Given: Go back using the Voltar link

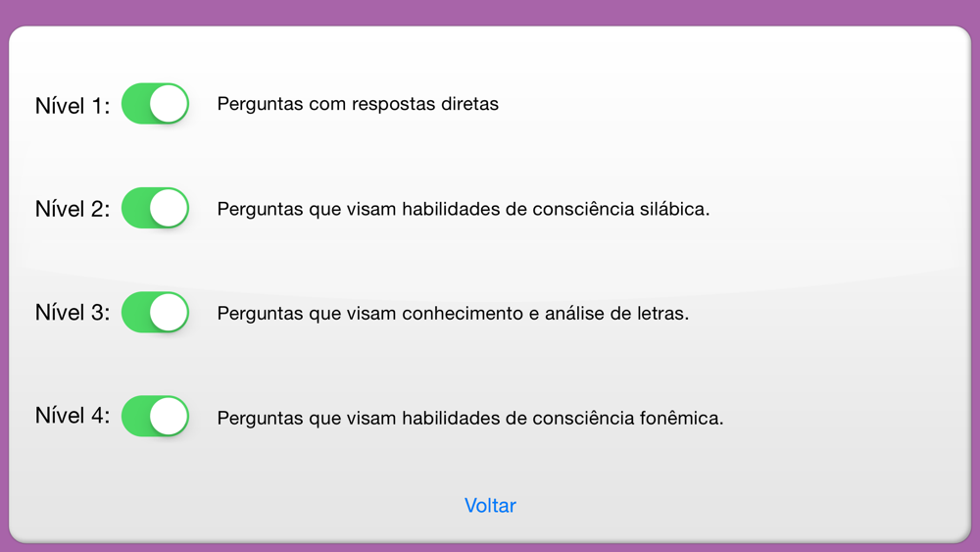Looking at the screenshot, I should pos(490,505).
